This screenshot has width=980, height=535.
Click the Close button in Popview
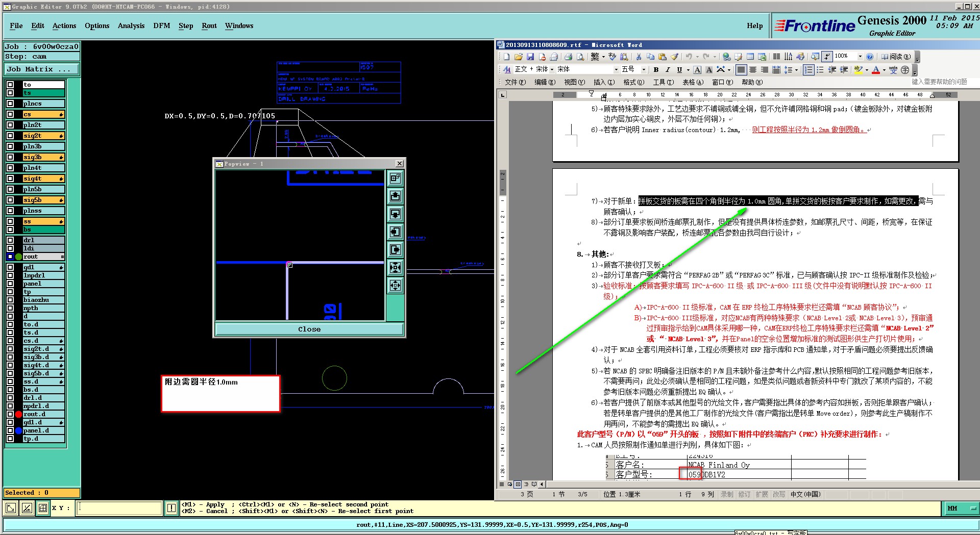pos(309,329)
